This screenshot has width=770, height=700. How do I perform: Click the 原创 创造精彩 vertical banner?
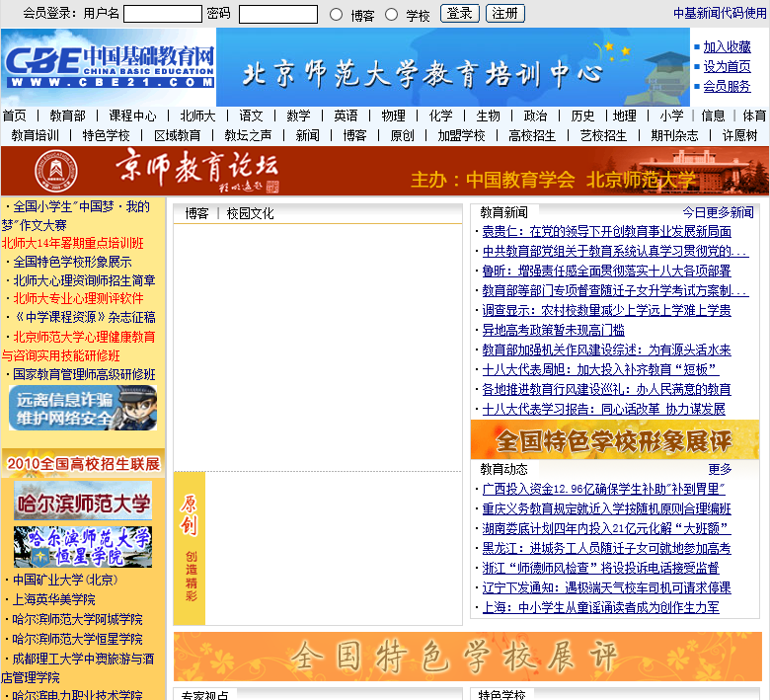click(x=190, y=549)
